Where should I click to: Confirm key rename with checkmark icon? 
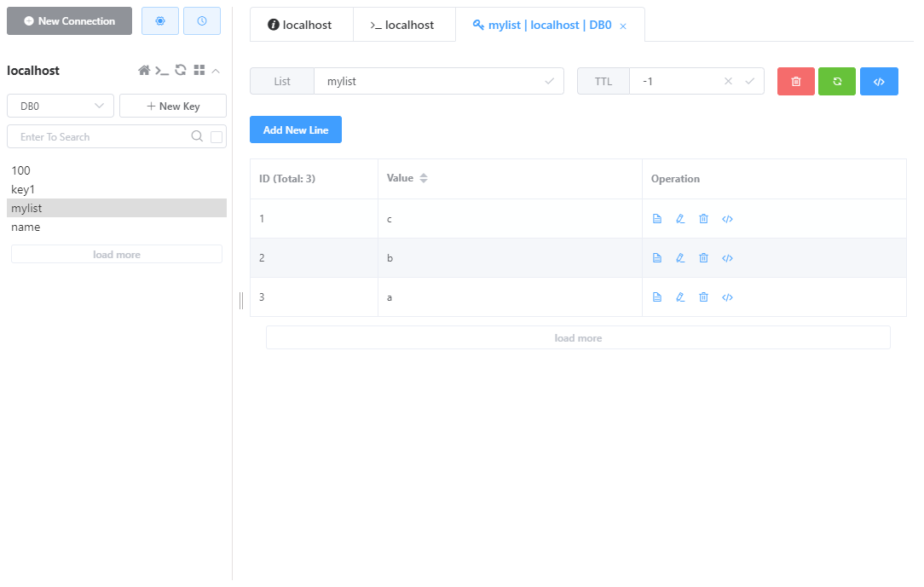549,81
